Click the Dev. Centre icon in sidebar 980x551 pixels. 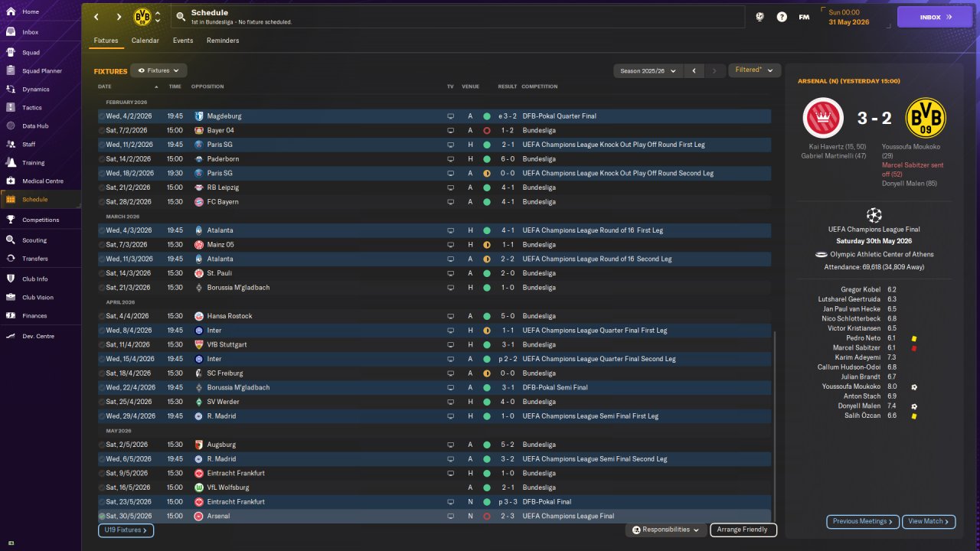click(x=11, y=336)
